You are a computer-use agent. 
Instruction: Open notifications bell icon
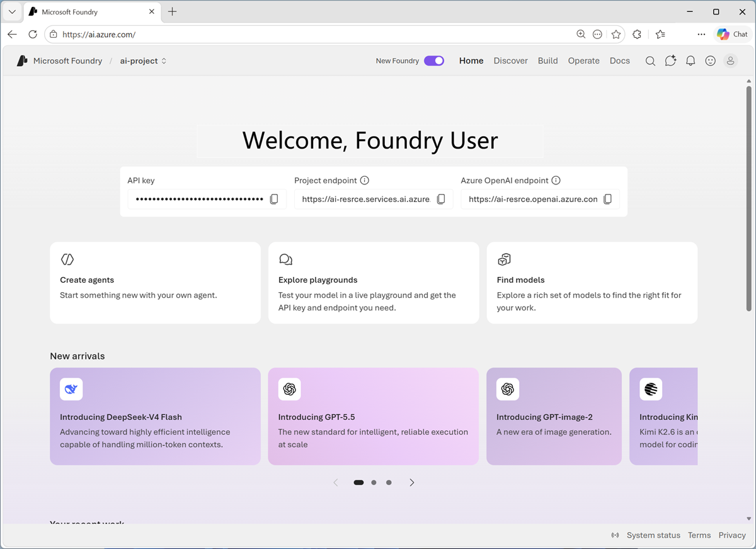(x=690, y=61)
